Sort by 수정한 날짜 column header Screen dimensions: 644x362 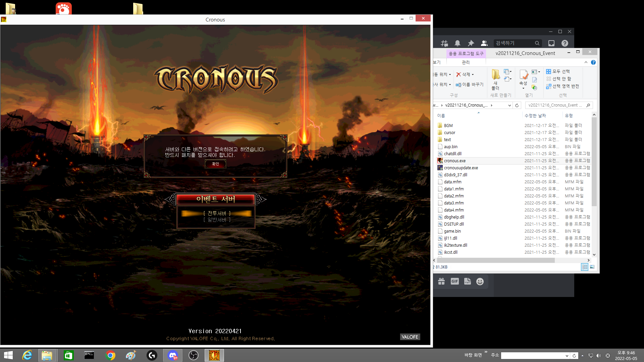click(542, 116)
